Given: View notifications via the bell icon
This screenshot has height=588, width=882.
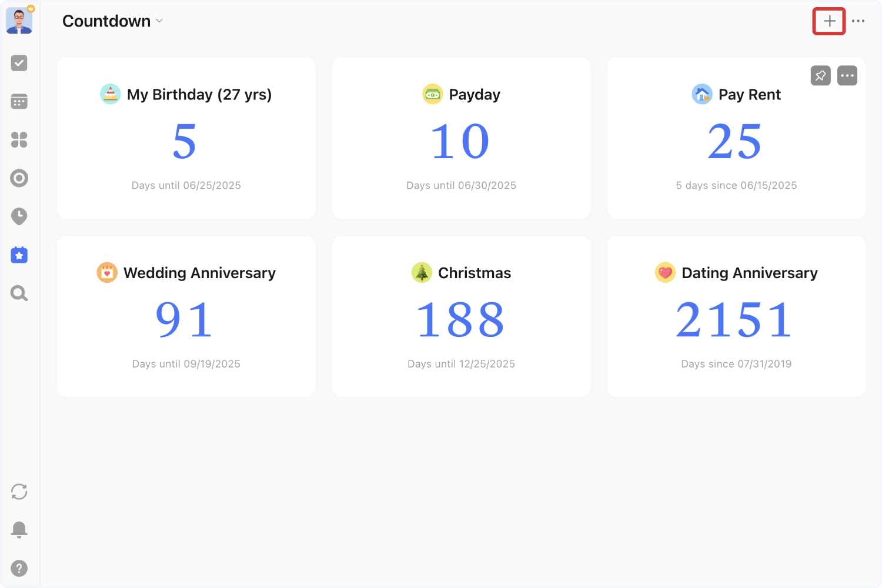Looking at the screenshot, I should [19, 529].
